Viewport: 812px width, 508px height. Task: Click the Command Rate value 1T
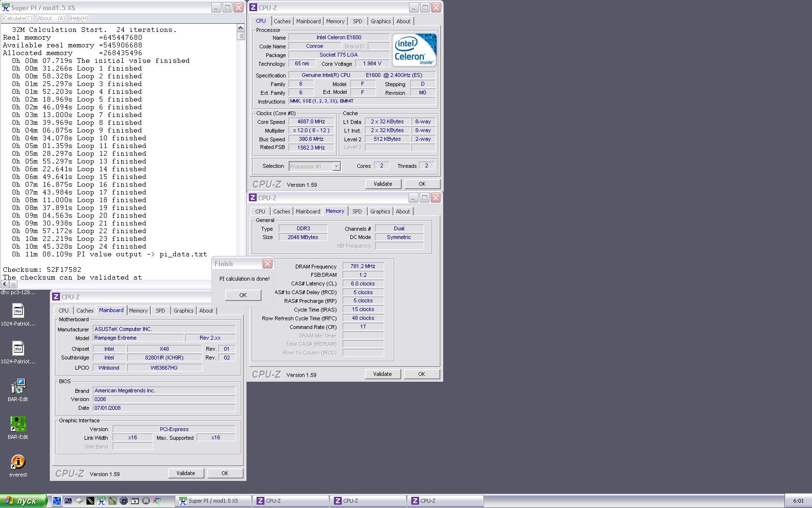(x=363, y=327)
